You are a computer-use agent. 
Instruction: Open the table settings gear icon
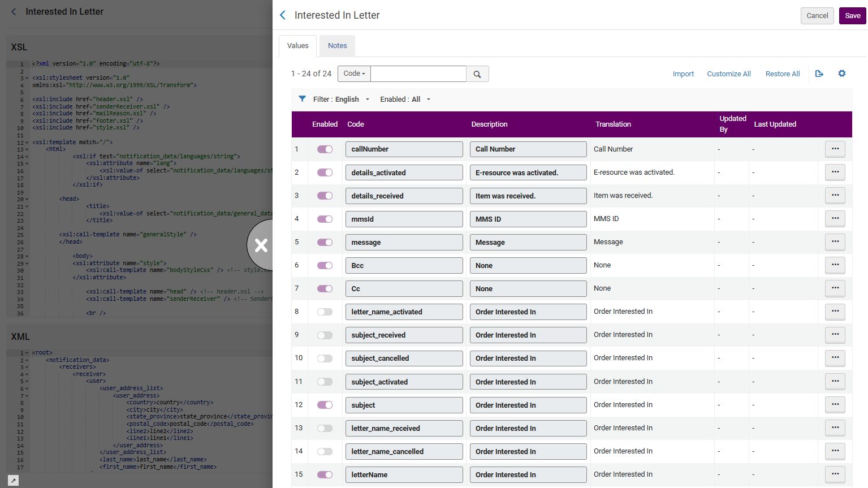click(x=842, y=74)
